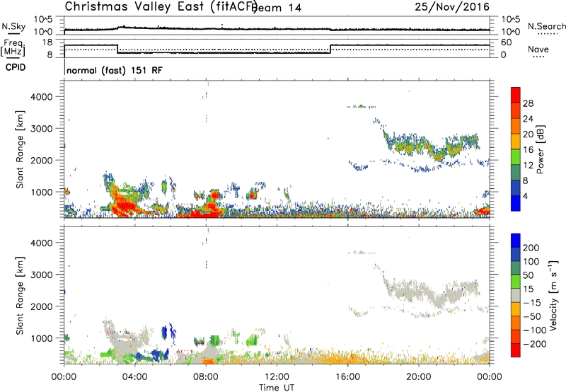Click the 'N.Sky' legend label

13,27
